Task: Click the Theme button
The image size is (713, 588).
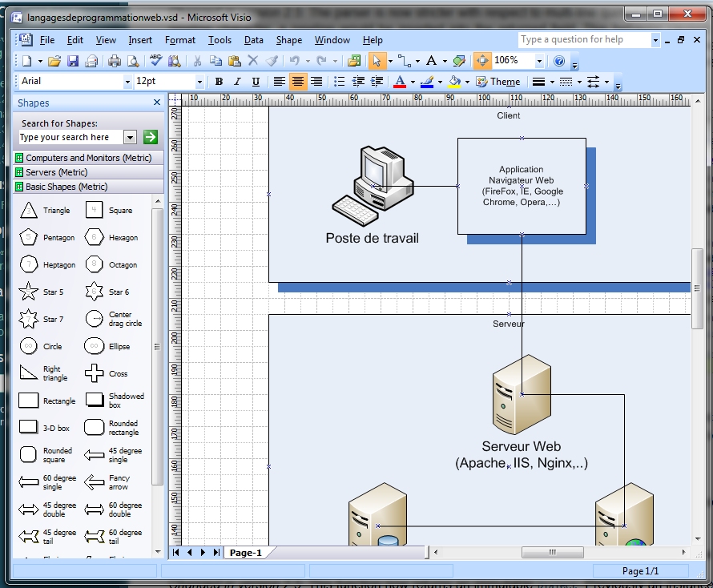Action: (498, 82)
